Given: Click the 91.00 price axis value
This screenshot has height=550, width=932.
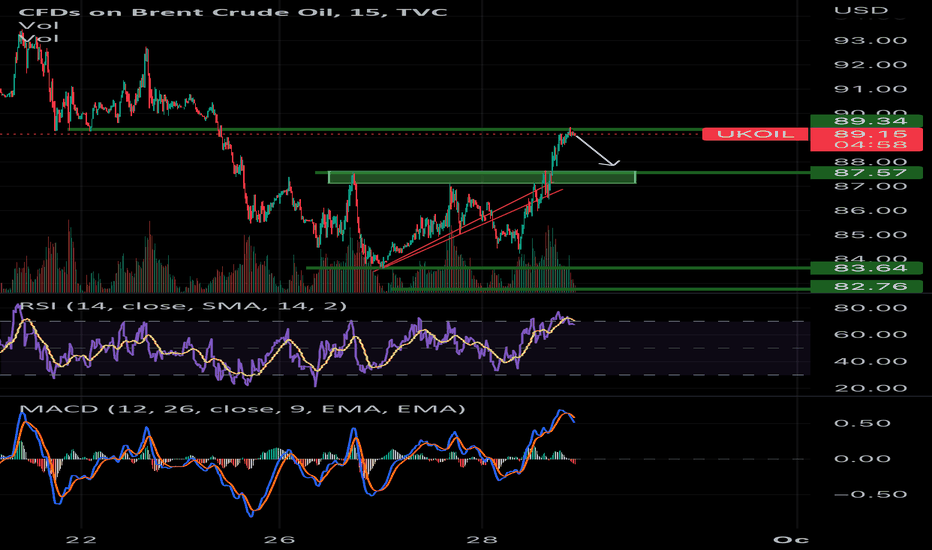Looking at the screenshot, I should (871, 89).
